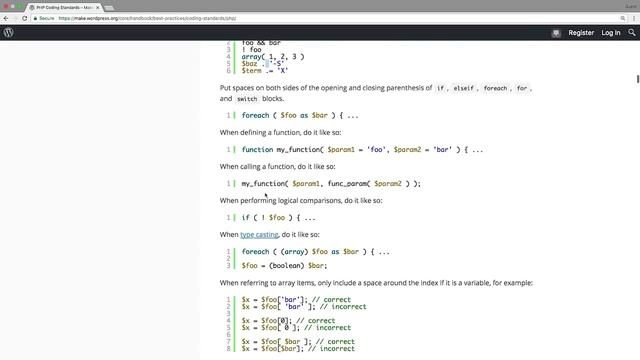Click the 'function my_function(' code line
Image resolution: width=640 pixels, height=360 pixels.
[x=362, y=150]
